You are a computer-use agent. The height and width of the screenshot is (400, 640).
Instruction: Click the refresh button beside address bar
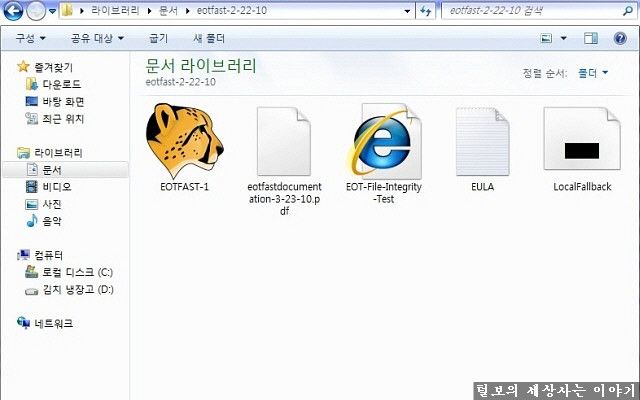425,11
